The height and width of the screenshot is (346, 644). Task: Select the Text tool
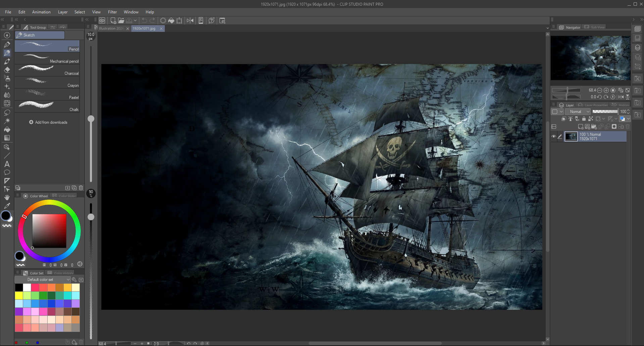[7, 164]
